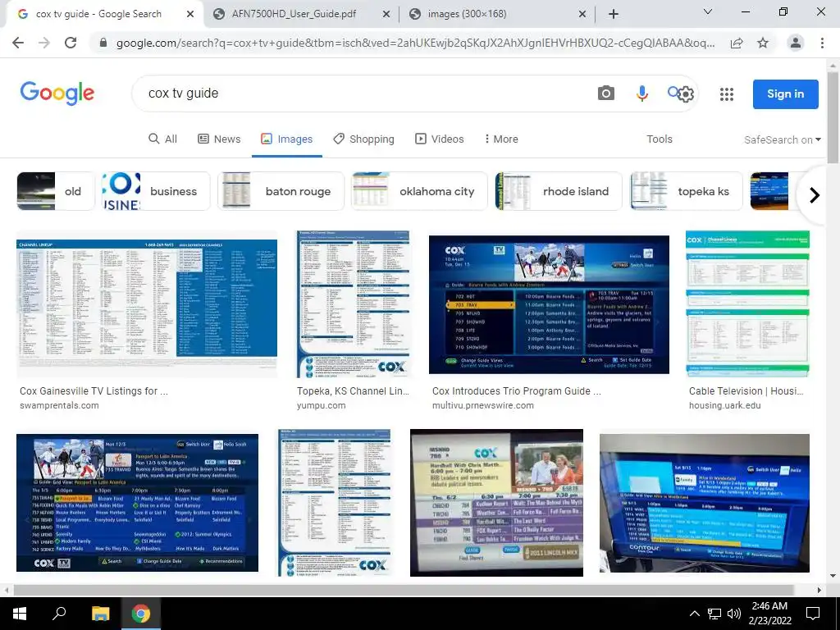Open Windows taskbar search
This screenshot has height=630, width=840.
[x=59, y=614]
